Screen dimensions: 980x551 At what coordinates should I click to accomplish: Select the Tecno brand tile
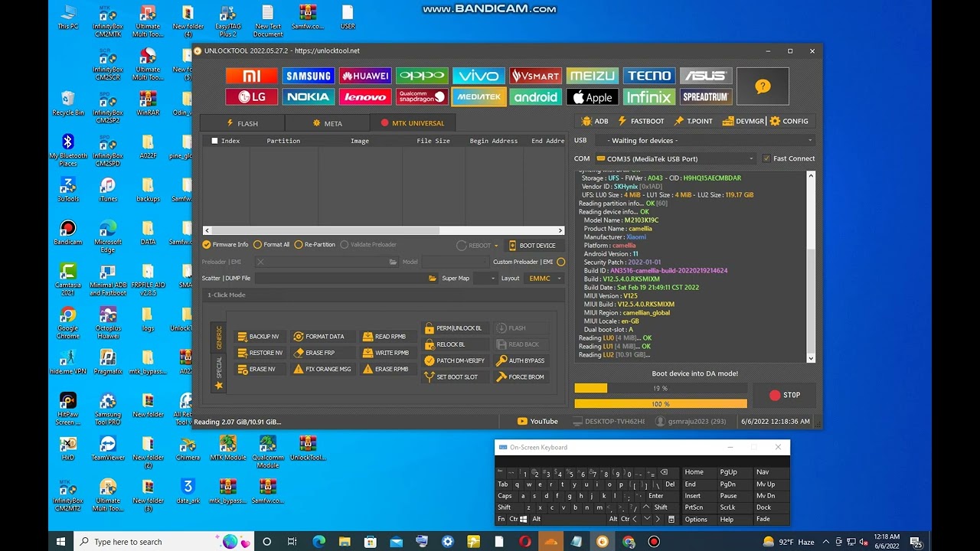648,76
